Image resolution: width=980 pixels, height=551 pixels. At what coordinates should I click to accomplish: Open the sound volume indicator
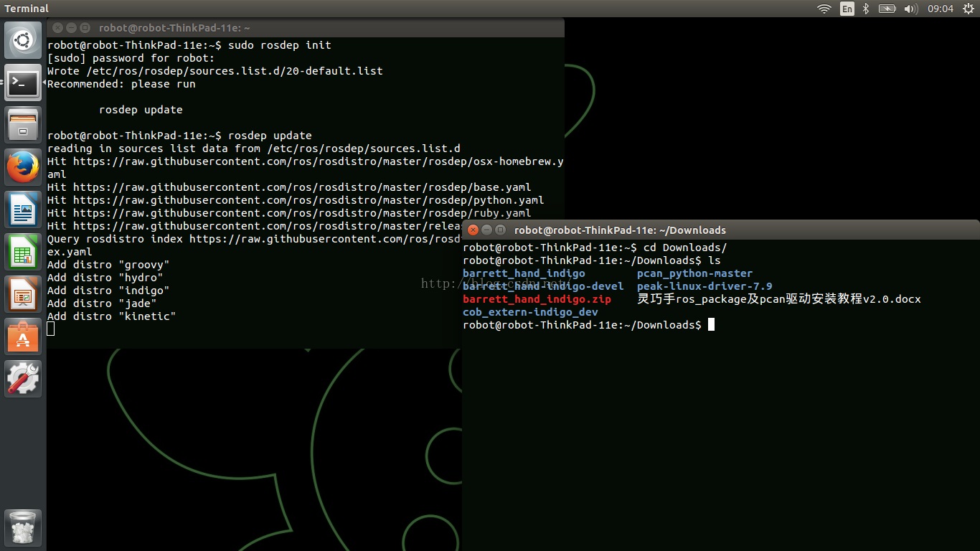[x=910, y=9]
